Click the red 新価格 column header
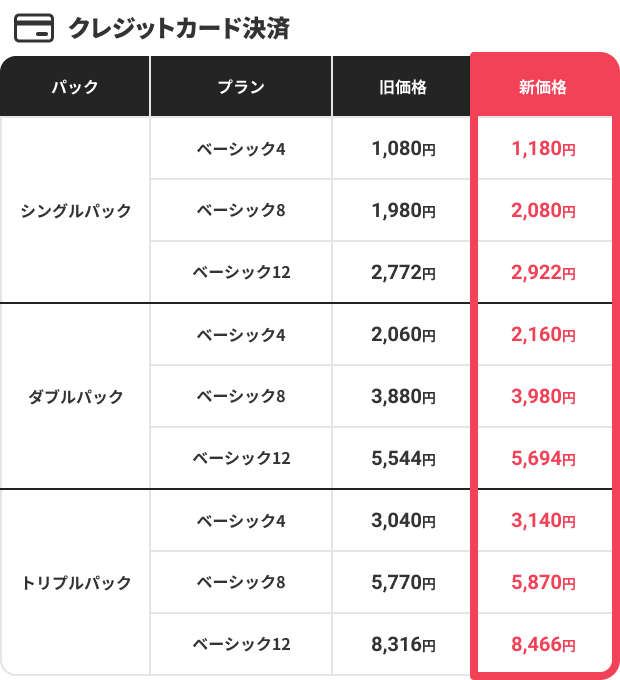This screenshot has height=680, width=620. click(x=543, y=87)
